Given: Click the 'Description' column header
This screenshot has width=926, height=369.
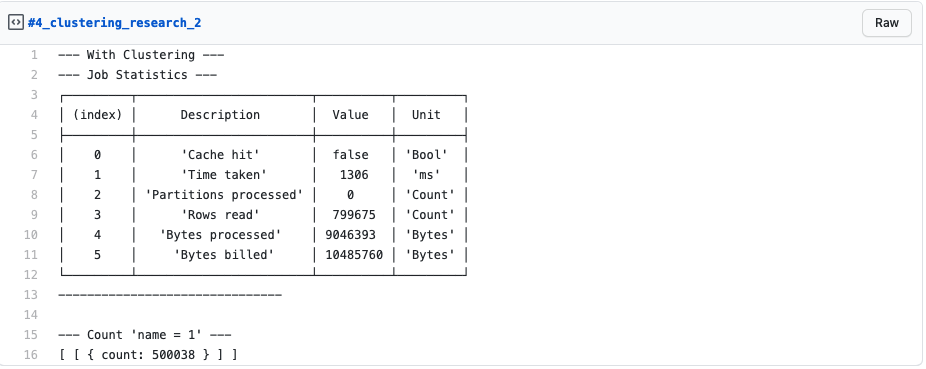Looking at the screenshot, I should tap(220, 115).
